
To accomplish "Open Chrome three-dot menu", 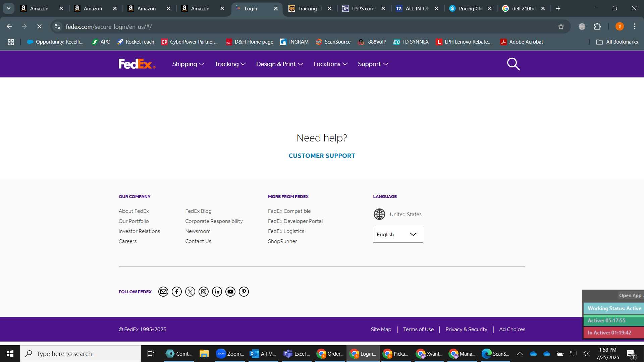I will pyautogui.click(x=635, y=26).
